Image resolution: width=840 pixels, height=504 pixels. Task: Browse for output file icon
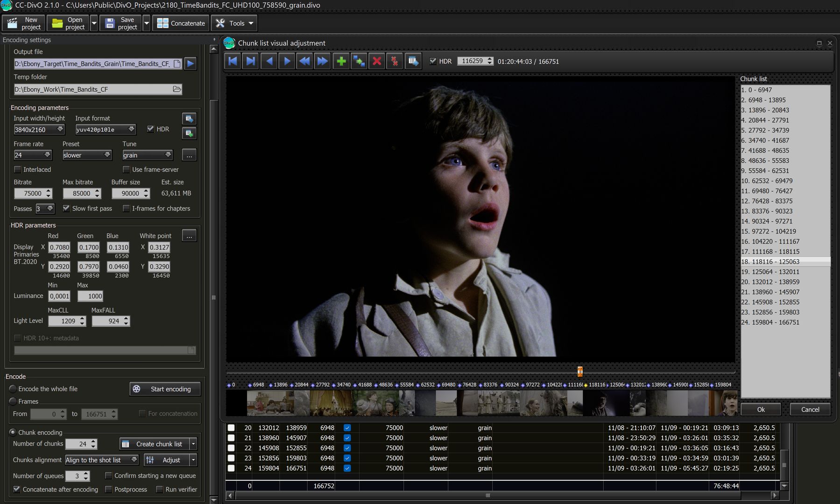click(177, 63)
